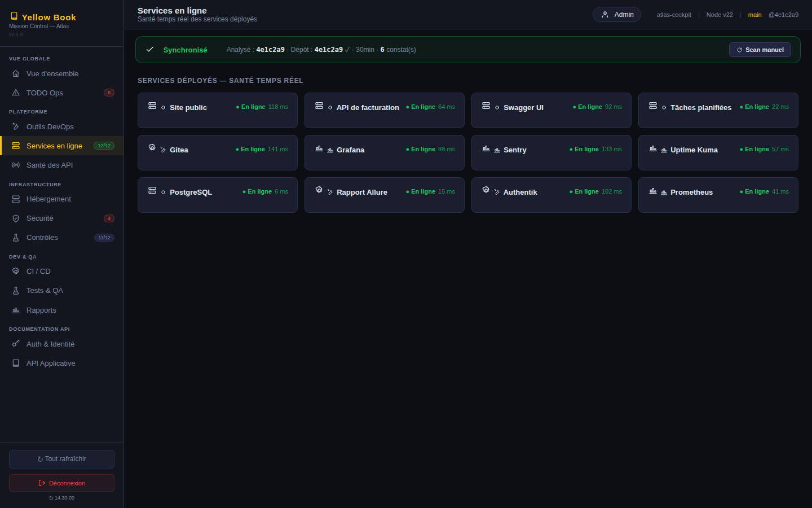Click the Synchronisé checkmark icon
The width and height of the screenshot is (812, 508).
pyautogui.click(x=150, y=49)
